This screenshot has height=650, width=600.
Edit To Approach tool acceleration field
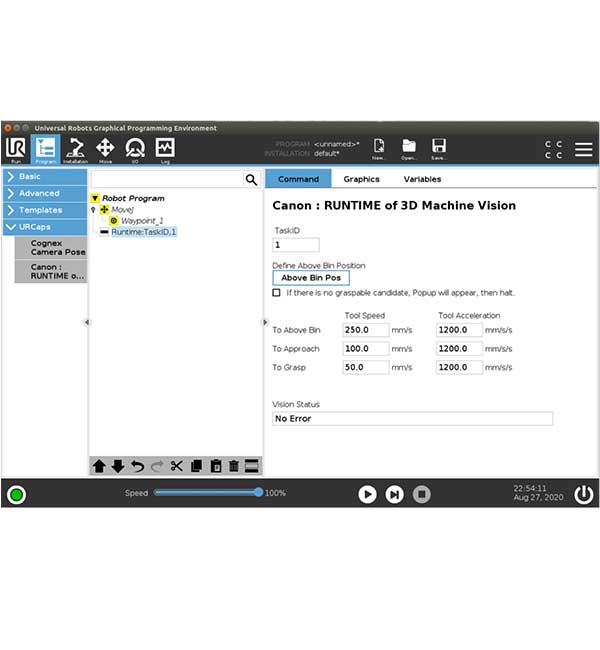point(459,349)
